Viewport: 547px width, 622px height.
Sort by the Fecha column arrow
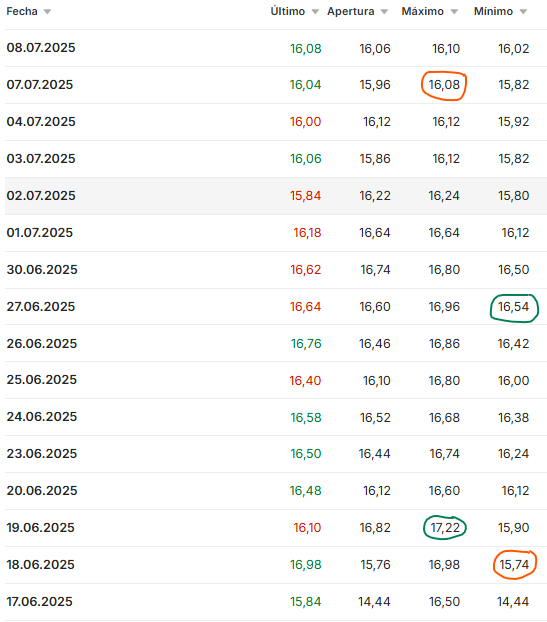[x=47, y=12]
